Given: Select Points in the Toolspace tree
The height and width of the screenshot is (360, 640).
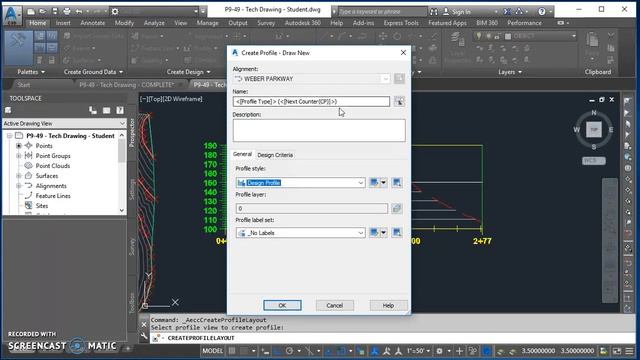Looking at the screenshot, I should pyautogui.click(x=44, y=146).
